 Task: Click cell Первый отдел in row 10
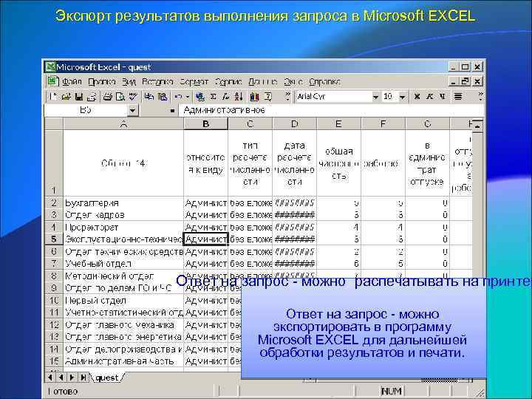coord(123,300)
